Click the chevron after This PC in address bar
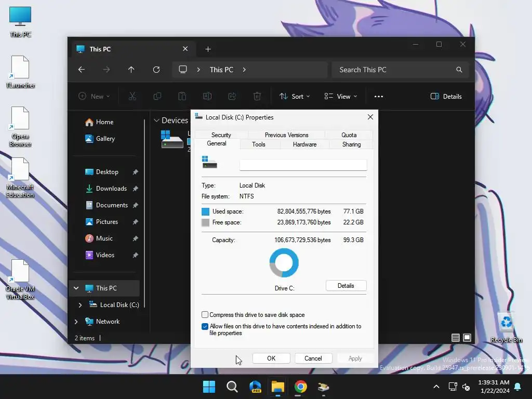532x399 pixels. (244, 70)
